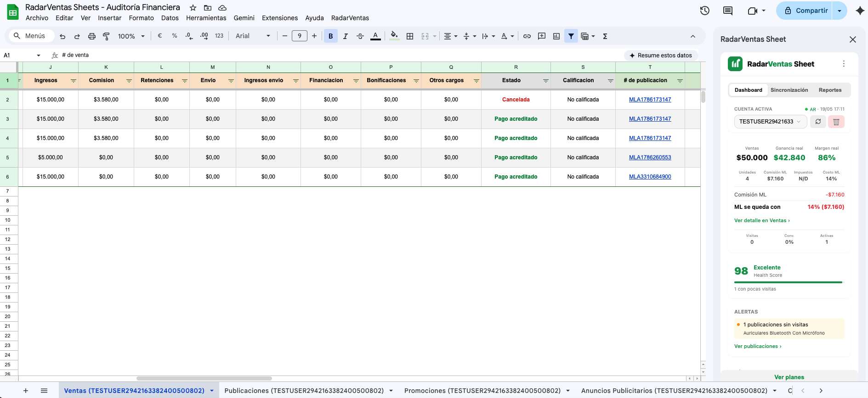868x398 pixels.
Task: Open version history clock icon
Action: (x=705, y=11)
